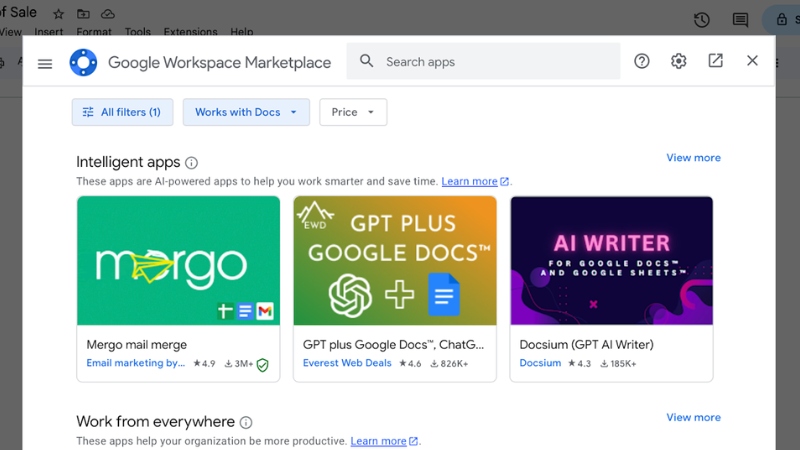Star the document in Google Docs
The height and width of the screenshot is (450, 800).
coord(59,14)
